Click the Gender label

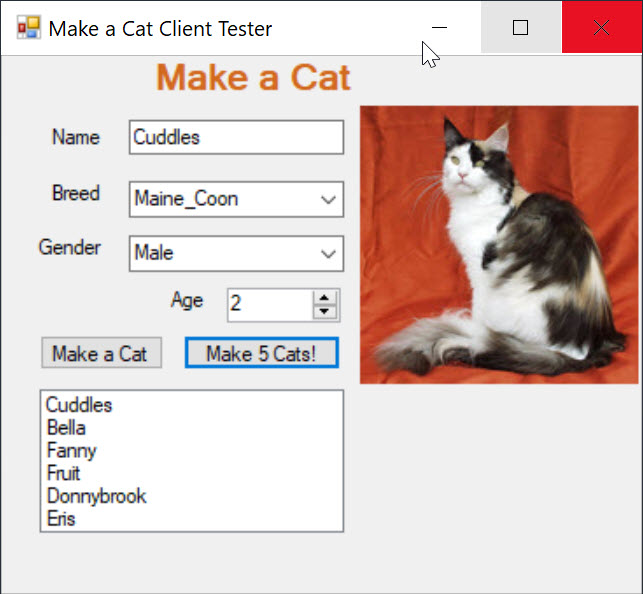[70, 247]
